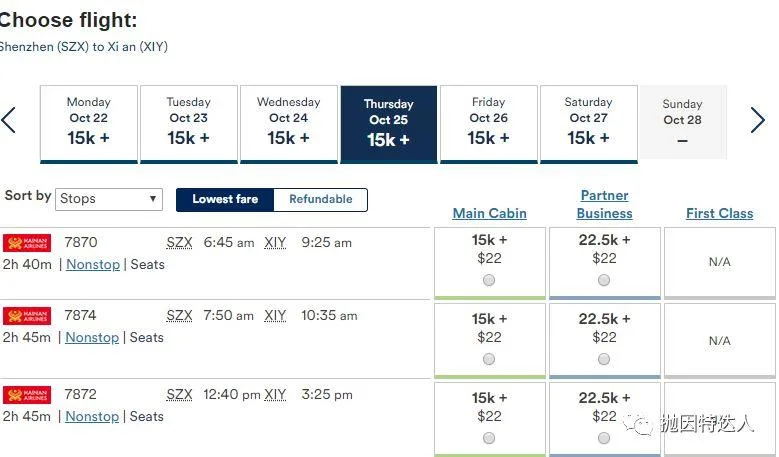The height and width of the screenshot is (457, 779).
Task: Switch to Monday Oct 22 date tab
Action: pyautogui.click(x=88, y=124)
